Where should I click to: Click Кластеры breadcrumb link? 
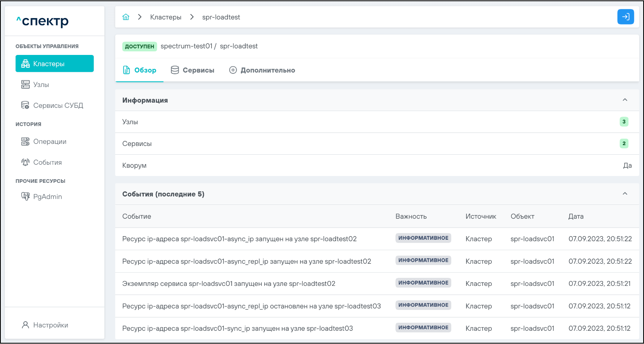[x=165, y=17]
